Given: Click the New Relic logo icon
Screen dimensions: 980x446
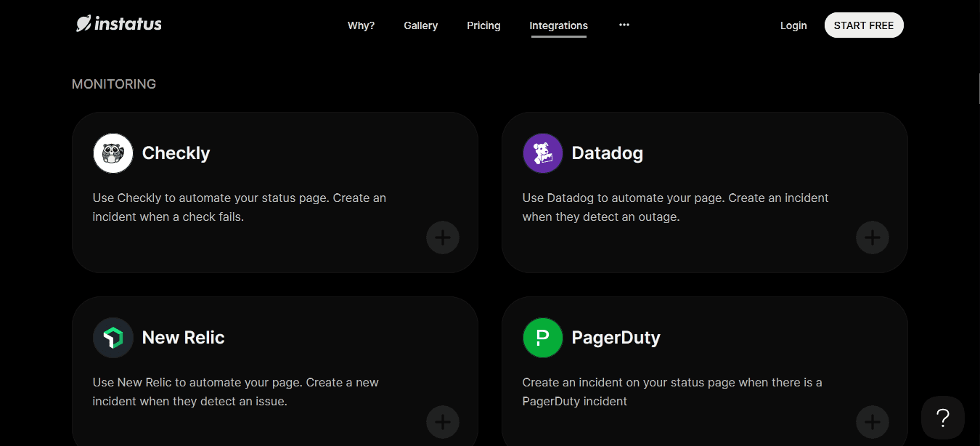Looking at the screenshot, I should [x=113, y=338].
